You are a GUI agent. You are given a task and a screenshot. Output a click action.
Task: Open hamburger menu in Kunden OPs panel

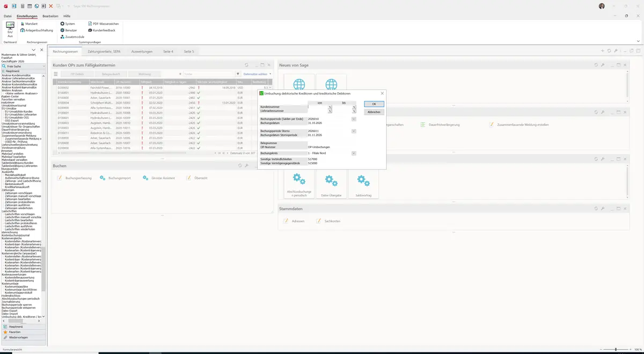tap(56, 74)
